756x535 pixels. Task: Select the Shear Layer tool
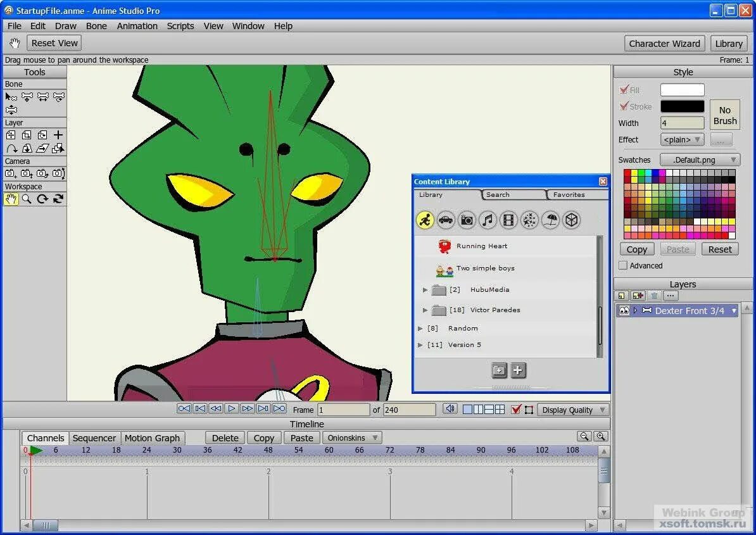coord(42,148)
